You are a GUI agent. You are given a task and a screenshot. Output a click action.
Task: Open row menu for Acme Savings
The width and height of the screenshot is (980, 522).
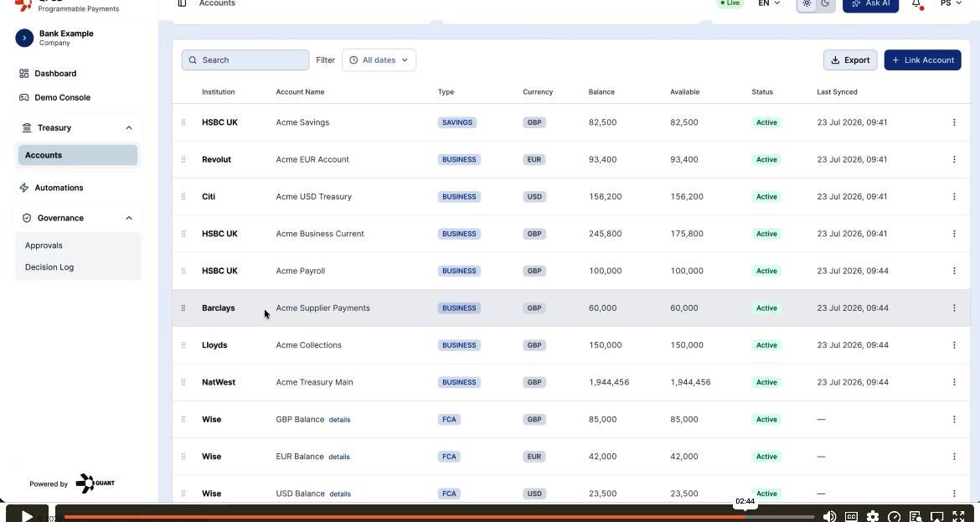(x=954, y=122)
